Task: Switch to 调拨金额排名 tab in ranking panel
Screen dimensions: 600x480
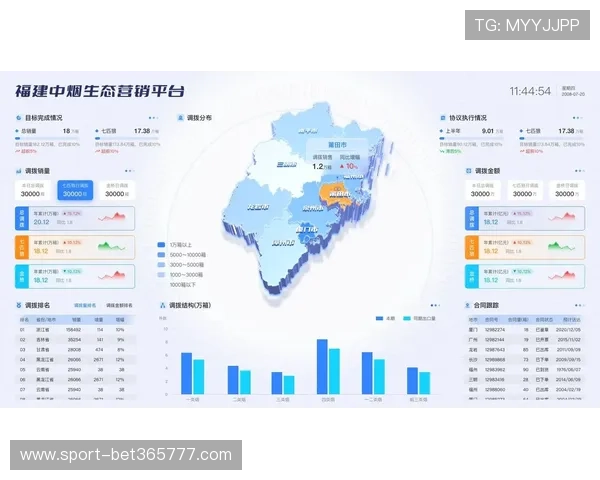Action: pyautogui.click(x=120, y=305)
